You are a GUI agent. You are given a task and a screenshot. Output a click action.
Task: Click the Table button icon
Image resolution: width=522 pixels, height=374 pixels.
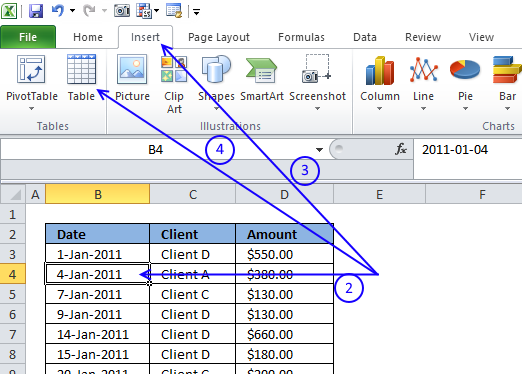point(82,69)
